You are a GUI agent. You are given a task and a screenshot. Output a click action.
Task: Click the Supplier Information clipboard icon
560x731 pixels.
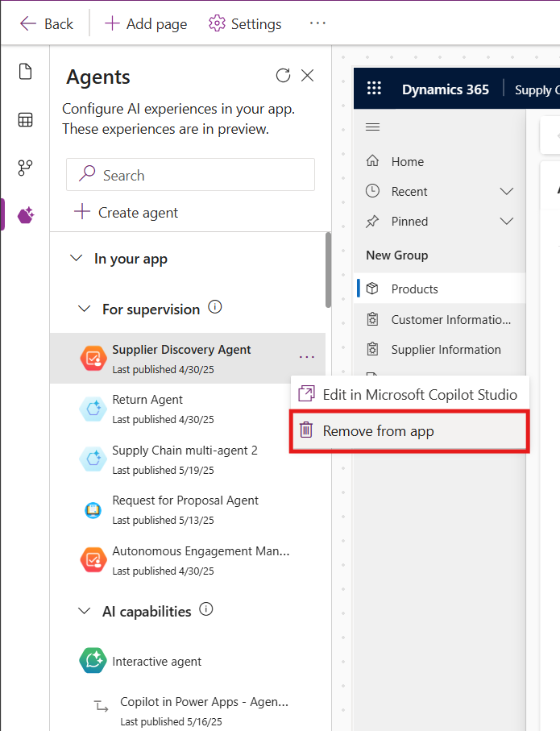(x=372, y=349)
